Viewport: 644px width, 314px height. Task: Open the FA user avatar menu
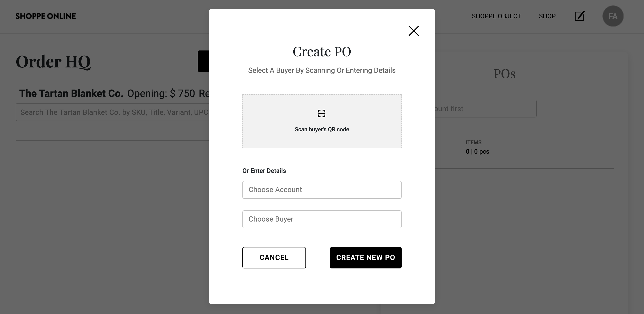tap(613, 16)
